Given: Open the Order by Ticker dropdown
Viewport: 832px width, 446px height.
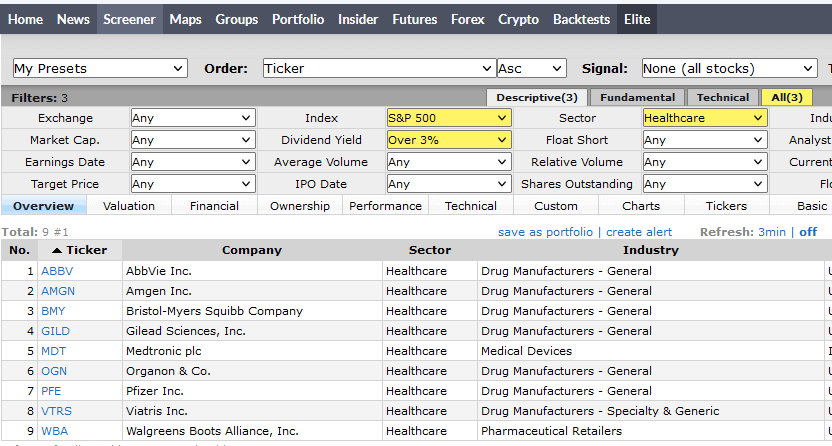Looking at the screenshot, I should tap(379, 68).
